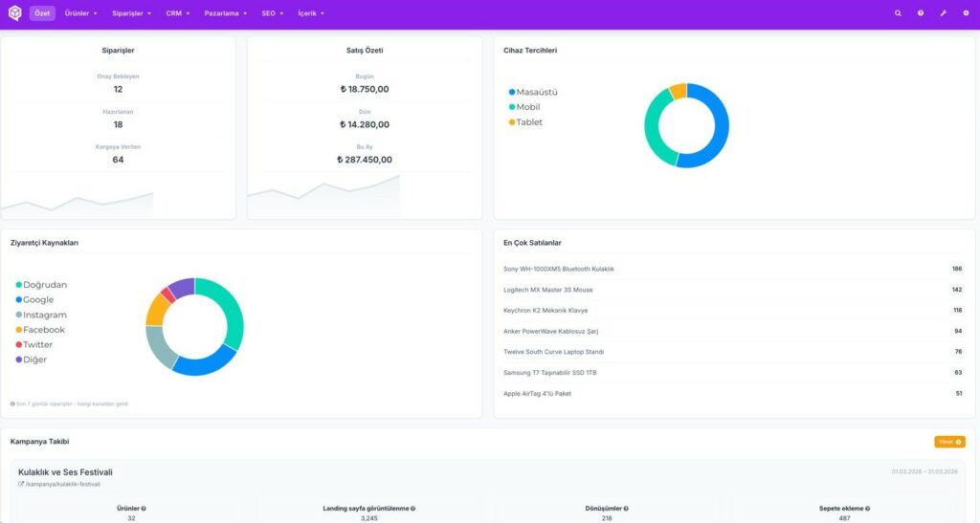The height and width of the screenshot is (523, 980).
Task: Open the /kampanya/kulaklik-festivali link
Action: click(59, 485)
